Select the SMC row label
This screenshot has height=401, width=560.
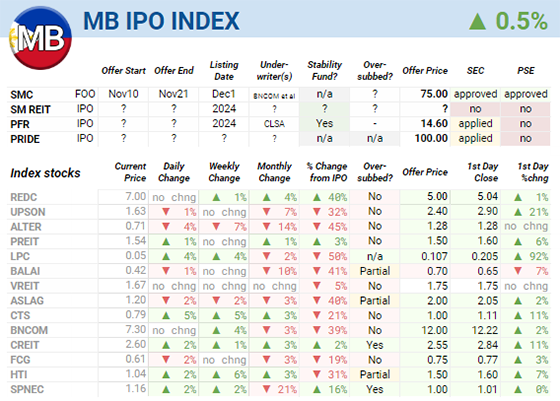[x=21, y=95]
